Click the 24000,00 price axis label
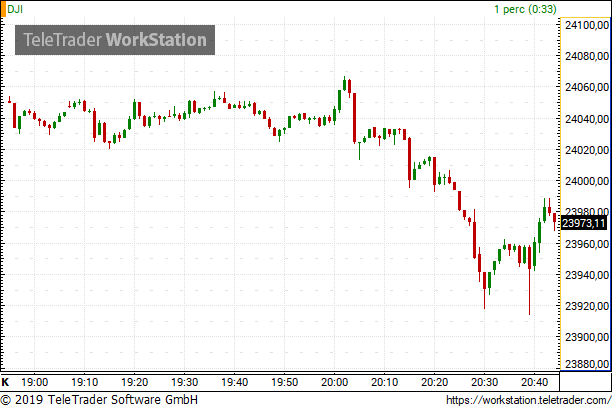This screenshot has width=612, height=409. click(x=587, y=181)
